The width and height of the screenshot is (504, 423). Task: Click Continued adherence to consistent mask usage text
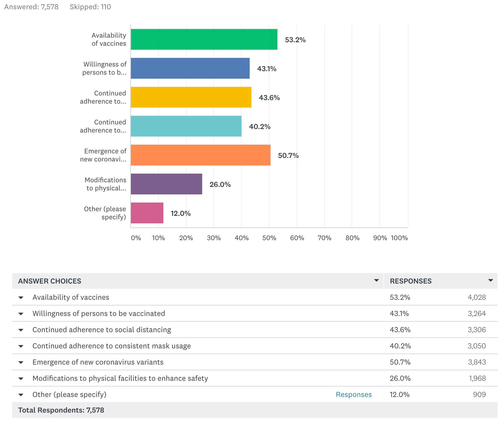tap(112, 346)
